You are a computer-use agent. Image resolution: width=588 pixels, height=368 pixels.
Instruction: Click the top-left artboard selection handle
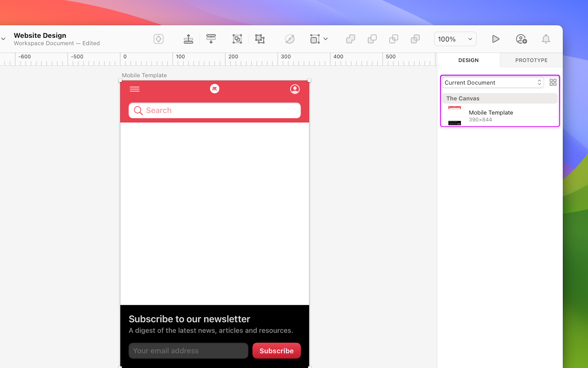tap(120, 80)
